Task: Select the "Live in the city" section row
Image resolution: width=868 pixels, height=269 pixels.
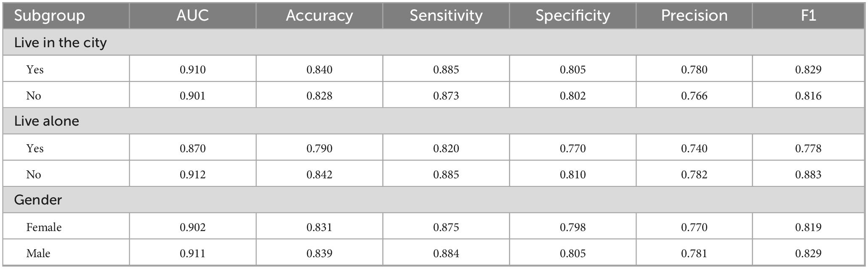Action: tap(61, 43)
